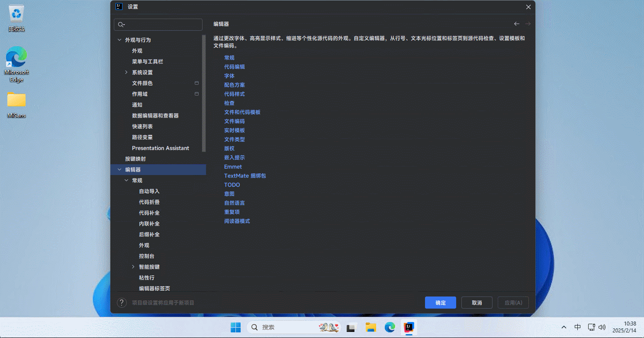Expand the 智能按键 tree node

[x=133, y=267]
